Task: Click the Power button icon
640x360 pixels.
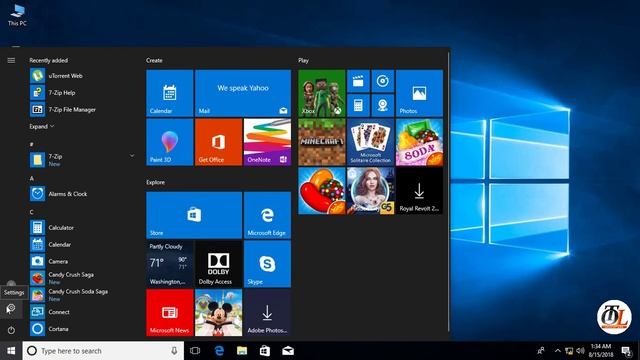Action: tap(11, 330)
